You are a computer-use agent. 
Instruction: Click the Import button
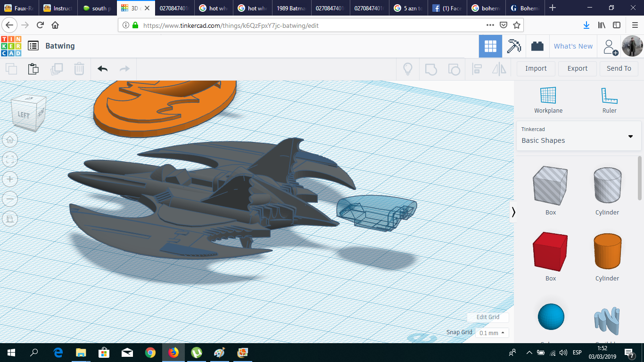click(x=536, y=69)
